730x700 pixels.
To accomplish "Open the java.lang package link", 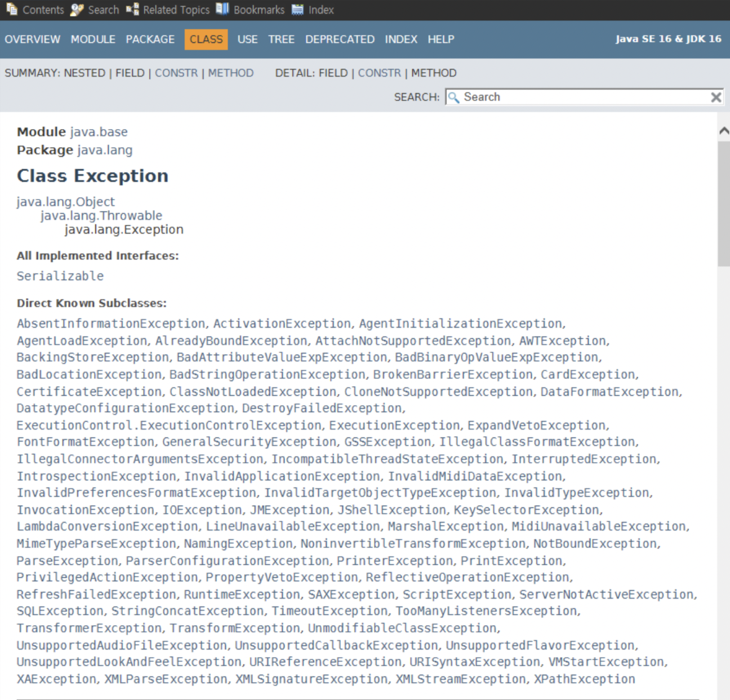I will pyautogui.click(x=105, y=150).
